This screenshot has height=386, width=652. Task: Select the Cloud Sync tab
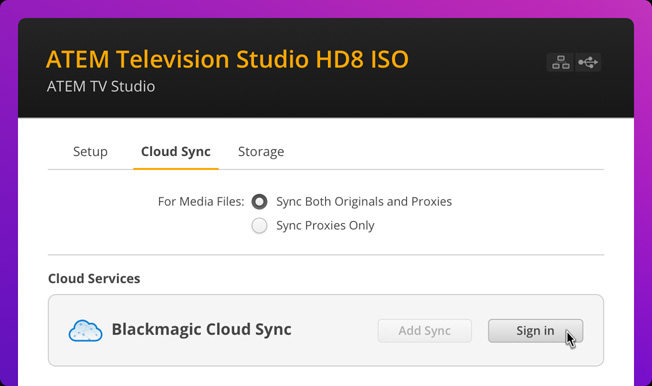pyautogui.click(x=176, y=151)
